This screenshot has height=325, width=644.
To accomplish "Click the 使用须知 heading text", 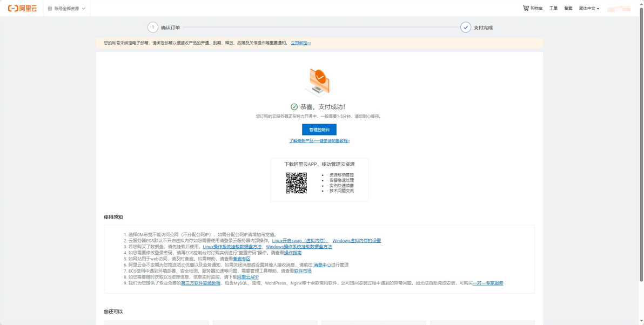I will click(x=113, y=217).
